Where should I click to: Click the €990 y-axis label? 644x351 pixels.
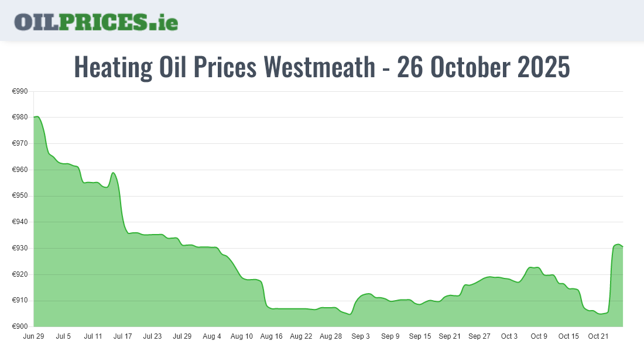[20, 91]
